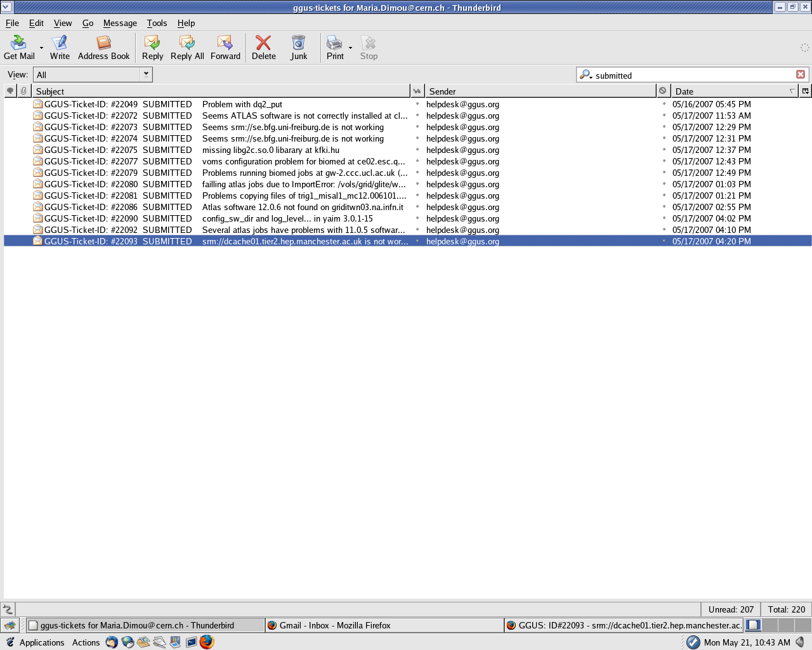812x650 pixels.
Task: Toggle junk status column header
Action: pos(663,91)
